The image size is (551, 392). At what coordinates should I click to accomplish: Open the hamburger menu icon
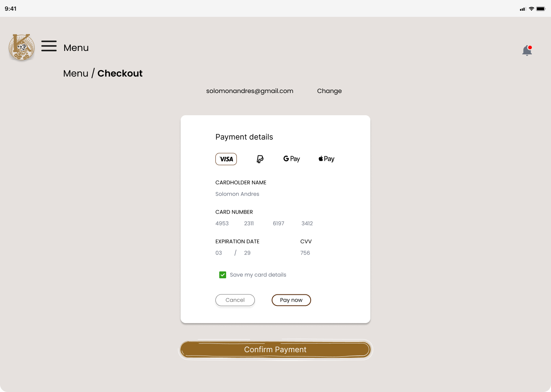click(49, 46)
